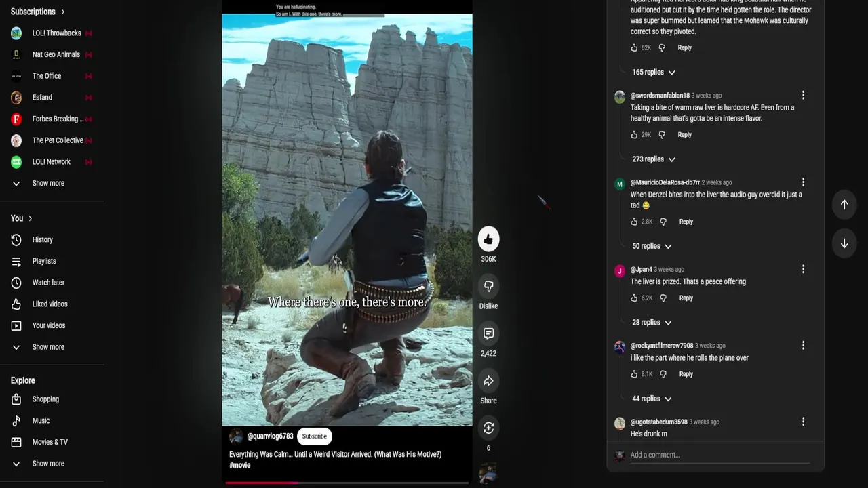Open options menu for @swordsmanfabian18 comment
The height and width of the screenshot is (488, 868).
click(803, 96)
